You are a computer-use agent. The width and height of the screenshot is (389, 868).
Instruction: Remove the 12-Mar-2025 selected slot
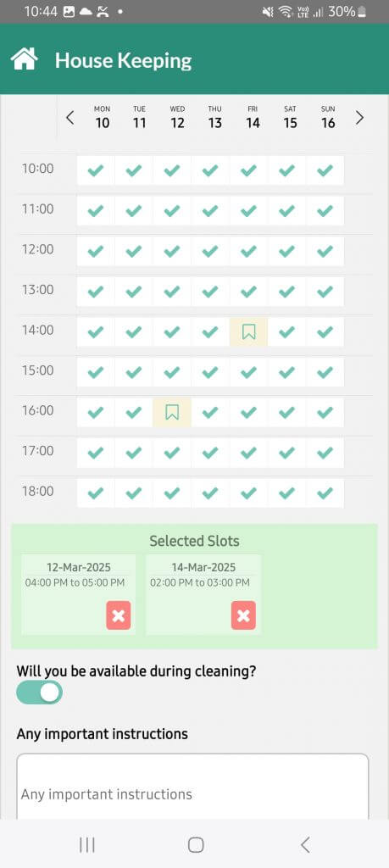coord(119,615)
